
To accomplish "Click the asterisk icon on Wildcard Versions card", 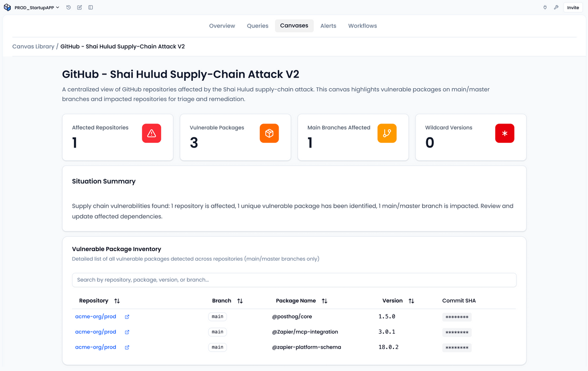I will 504,133.
